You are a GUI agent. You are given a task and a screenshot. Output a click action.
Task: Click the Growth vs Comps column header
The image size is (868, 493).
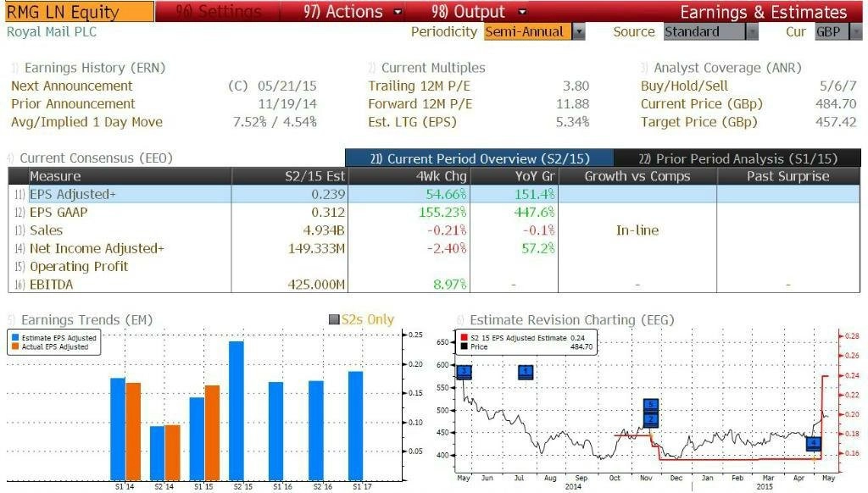(637, 176)
